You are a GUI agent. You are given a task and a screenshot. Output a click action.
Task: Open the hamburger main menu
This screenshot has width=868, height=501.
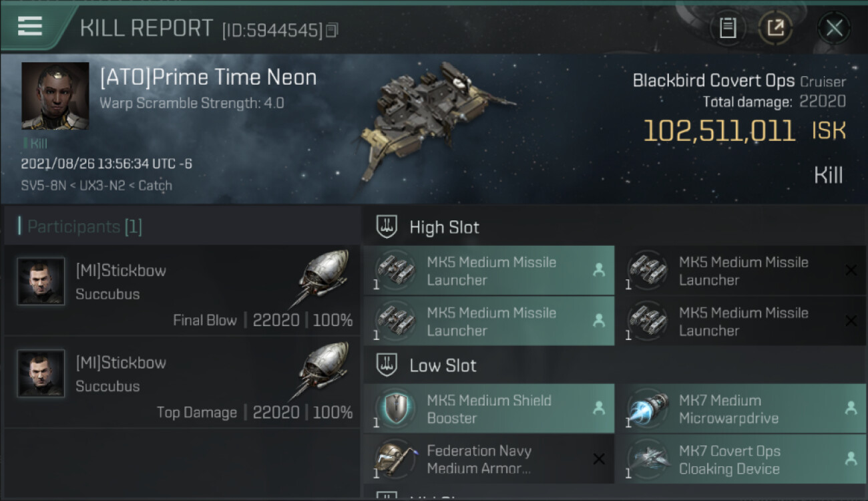30,26
